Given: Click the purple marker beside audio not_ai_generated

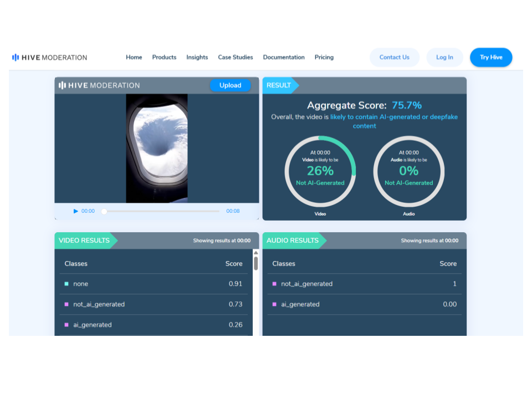Looking at the screenshot, I should click(x=274, y=284).
